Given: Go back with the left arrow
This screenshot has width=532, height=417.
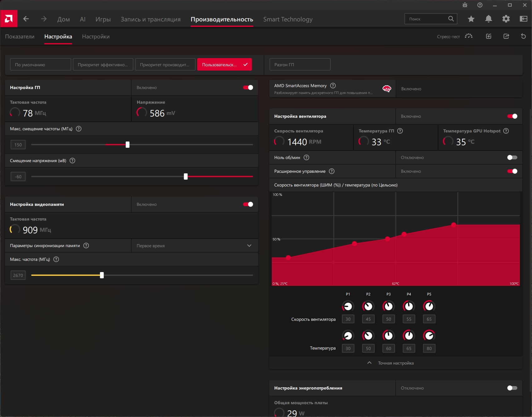Looking at the screenshot, I should (26, 19).
